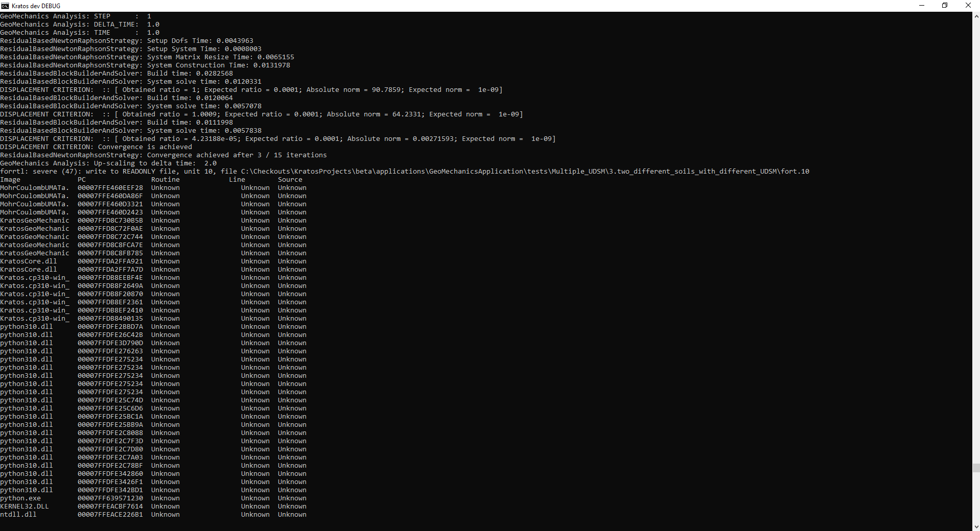This screenshot has width=980, height=531.
Task: Click 'System solve time: 0.0057838'
Action: pos(204,131)
